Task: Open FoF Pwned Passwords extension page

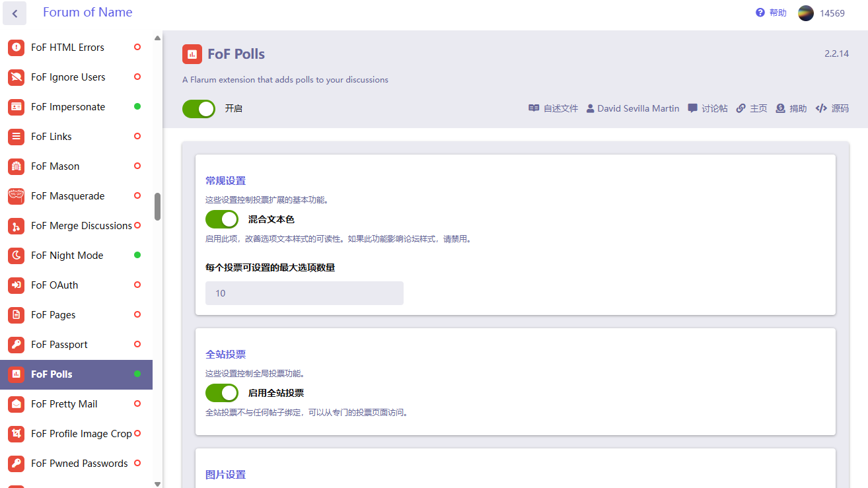Action: click(x=76, y=464)
